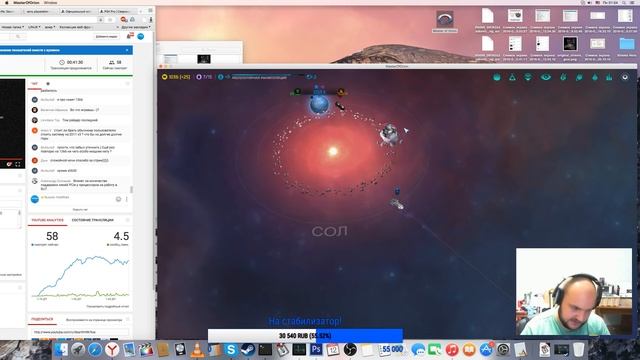640x360 pixels.
Task: Switch to YouTube Analytics tab
Action: click(x=48, y=220)
